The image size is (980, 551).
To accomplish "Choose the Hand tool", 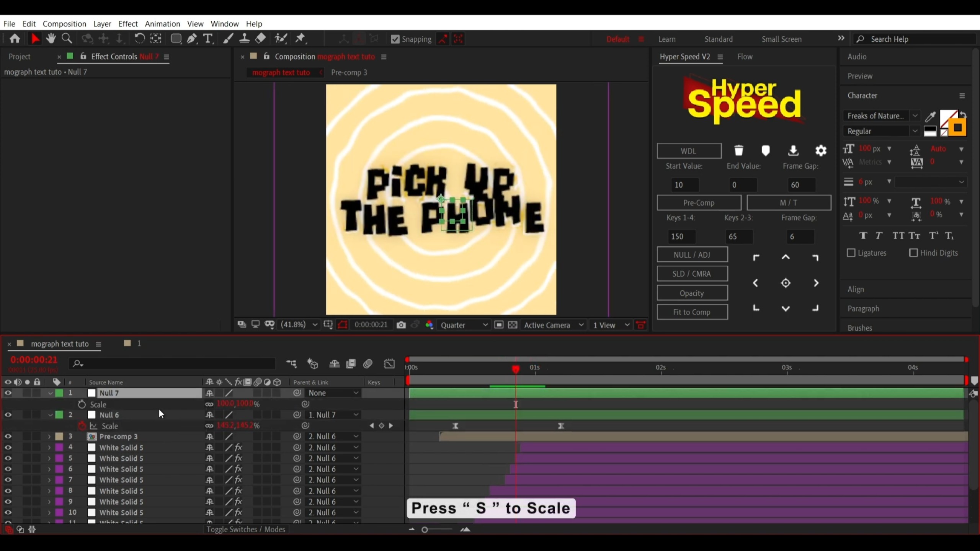I will click(51, 39).
